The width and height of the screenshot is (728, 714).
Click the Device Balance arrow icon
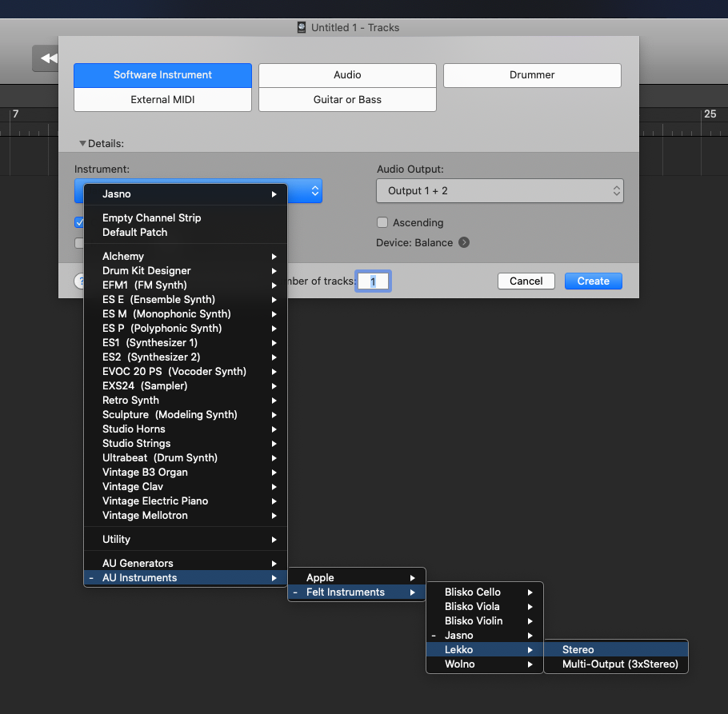(464, 242)
